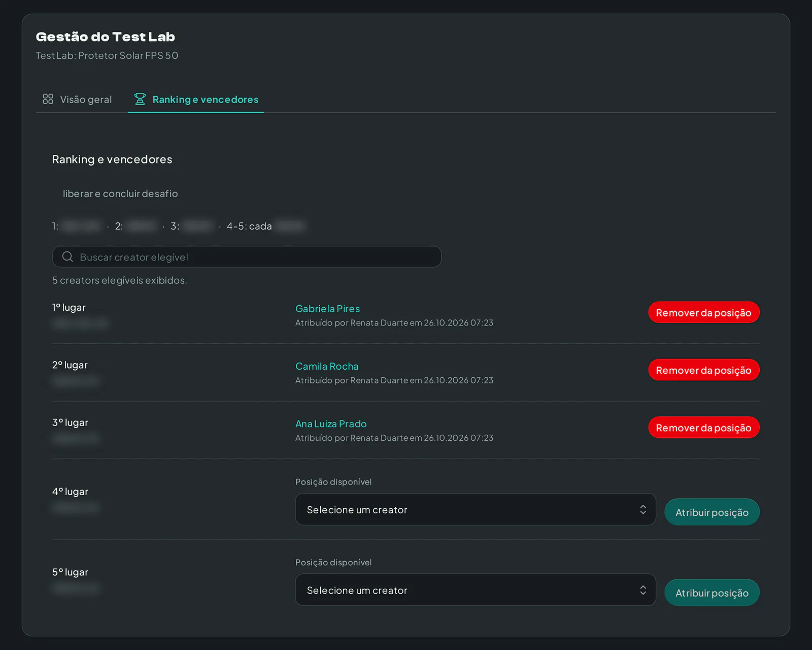Focus the Buscar creator elegível search box
Image resolution: width=812 pixels, height=650 pixels.
247,257
